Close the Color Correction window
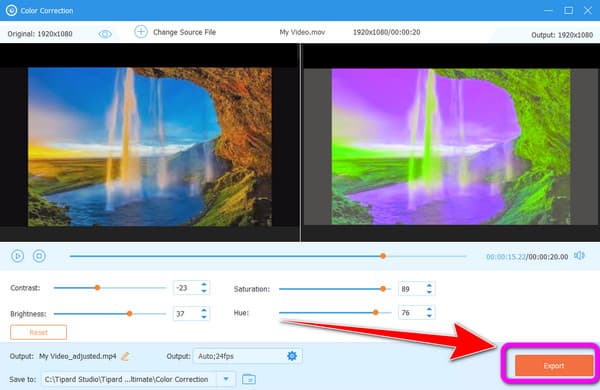The width and height of the screenshot is (600, 390). click(588, 10)
